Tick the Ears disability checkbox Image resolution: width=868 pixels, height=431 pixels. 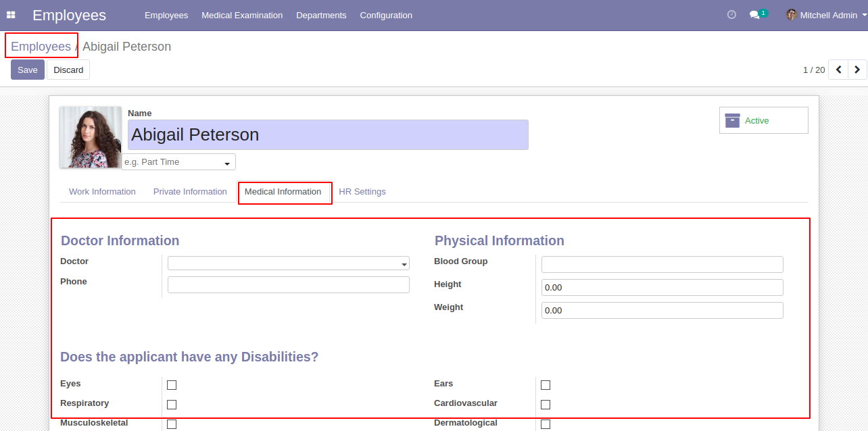tap(546, 385)
